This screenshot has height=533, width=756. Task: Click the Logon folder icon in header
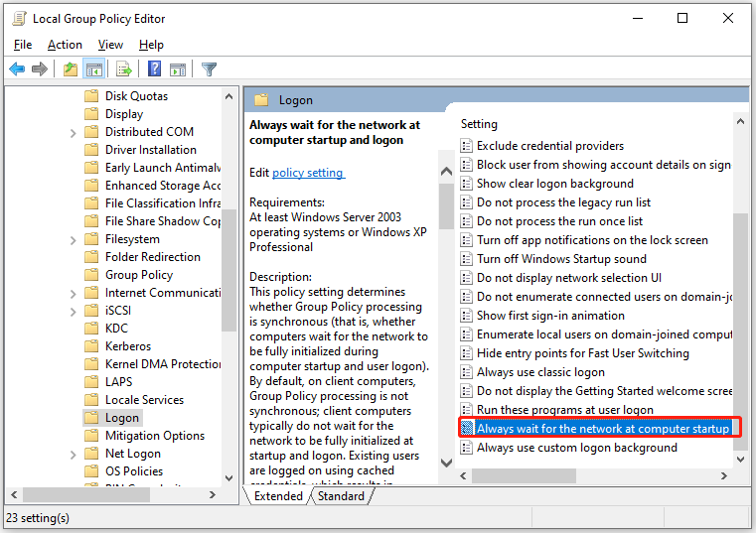tap(261, 100)
